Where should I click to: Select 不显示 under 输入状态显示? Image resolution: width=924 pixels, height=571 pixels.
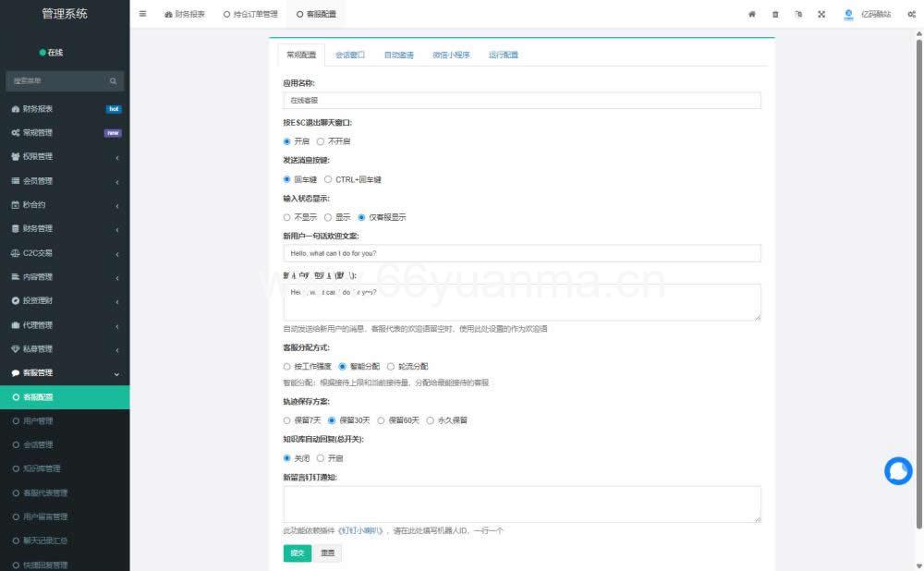(287, 217)
